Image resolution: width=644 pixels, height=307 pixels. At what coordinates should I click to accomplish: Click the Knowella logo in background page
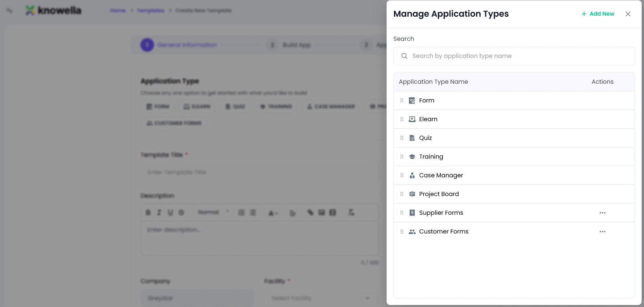coord(53,11)
